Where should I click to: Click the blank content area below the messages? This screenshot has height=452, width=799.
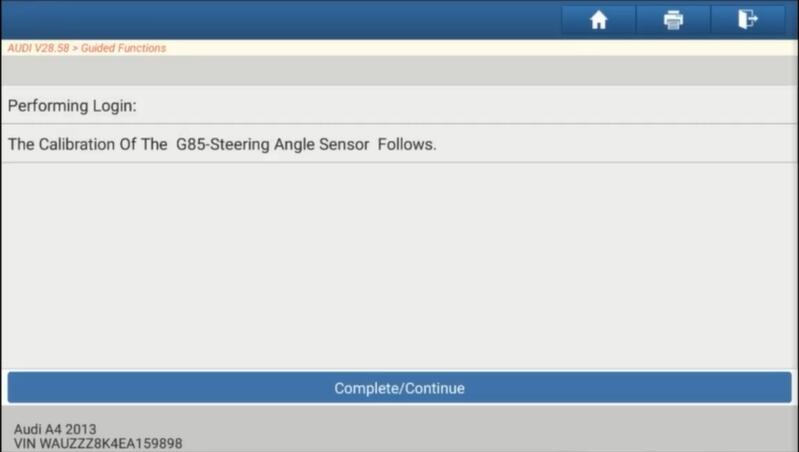coord(400,265)
